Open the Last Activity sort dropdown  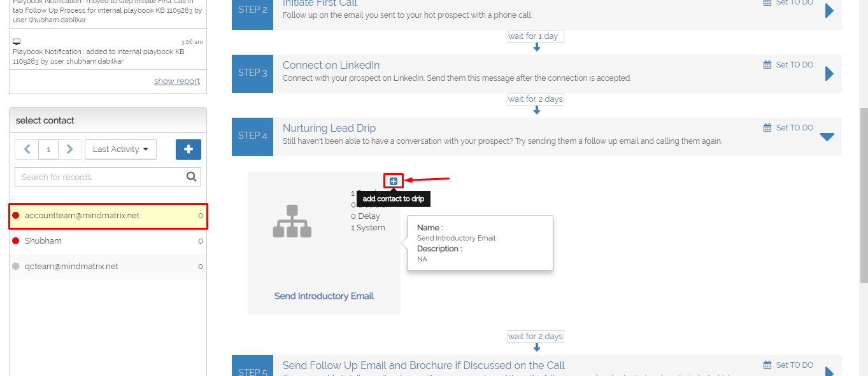point(120,150)
